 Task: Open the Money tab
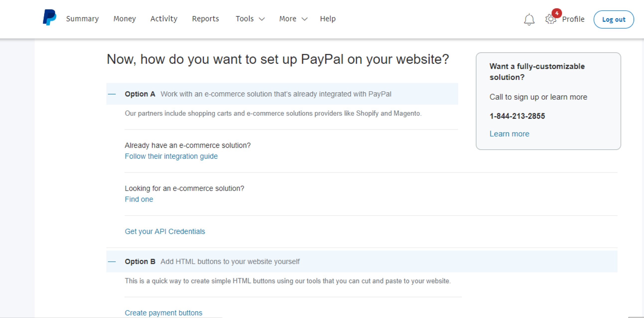coord(125,19)
